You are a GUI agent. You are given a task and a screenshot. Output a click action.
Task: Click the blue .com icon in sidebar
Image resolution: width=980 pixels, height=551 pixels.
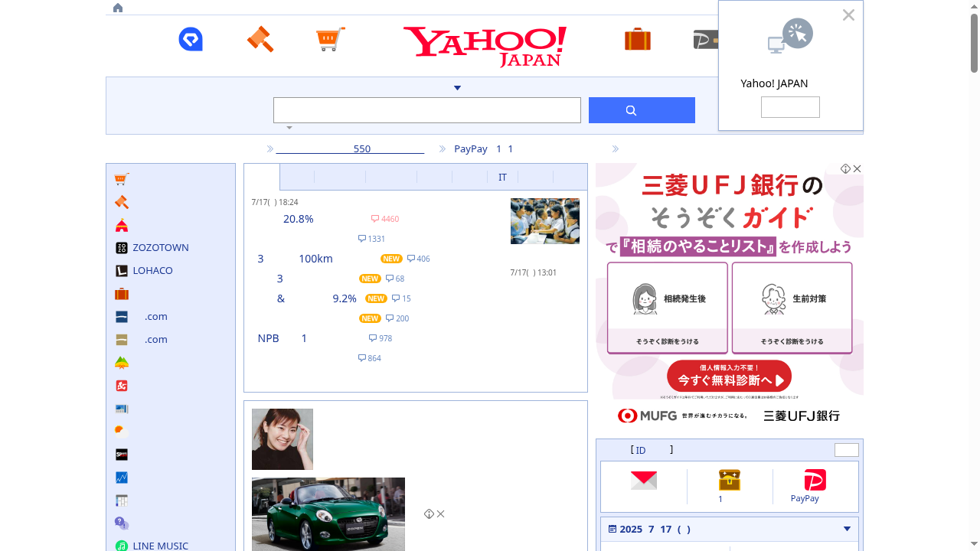point(122,317)
